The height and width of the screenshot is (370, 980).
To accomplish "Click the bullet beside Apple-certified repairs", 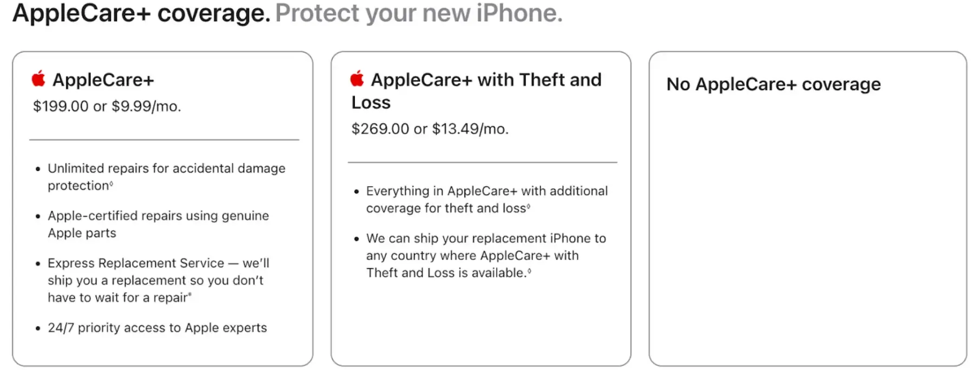I will [x=37, y=215].
